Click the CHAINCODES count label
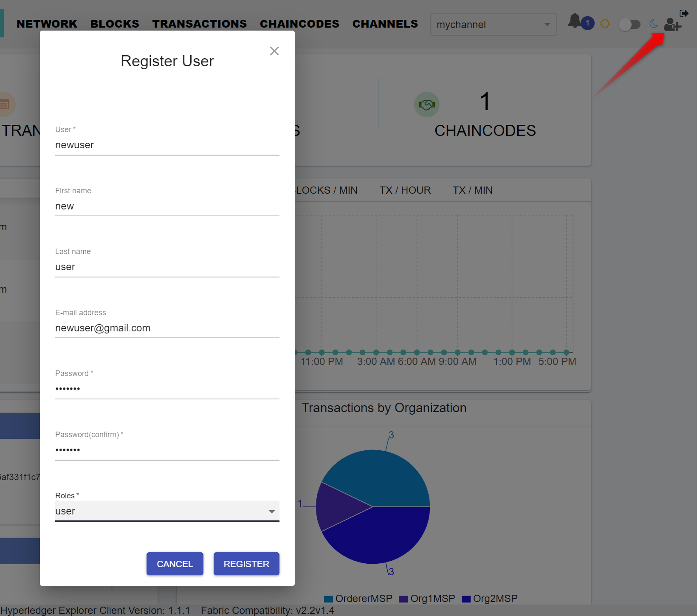 tap(485, 131)
